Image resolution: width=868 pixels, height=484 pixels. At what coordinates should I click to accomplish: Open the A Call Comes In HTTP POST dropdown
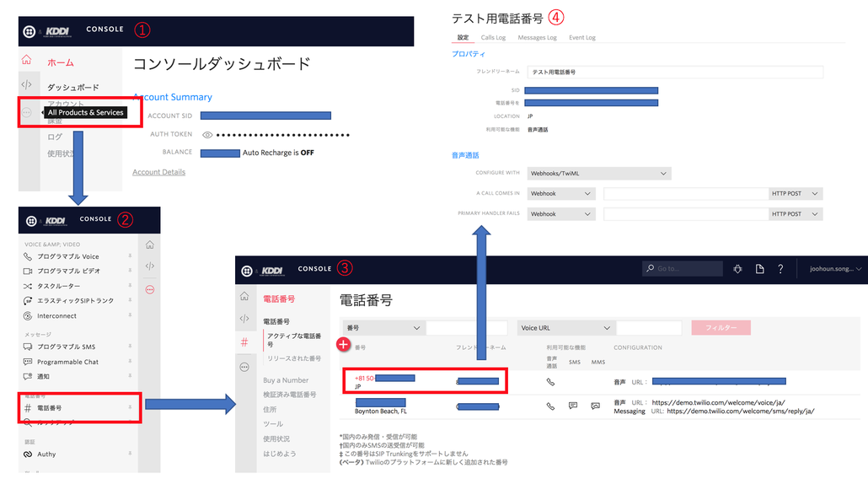coord(796,194)
